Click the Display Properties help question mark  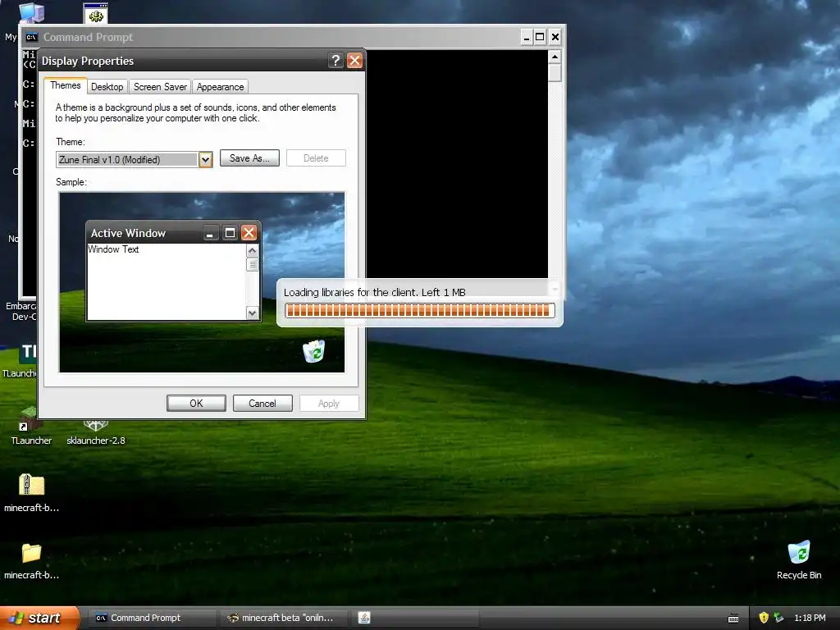[336, 61]
